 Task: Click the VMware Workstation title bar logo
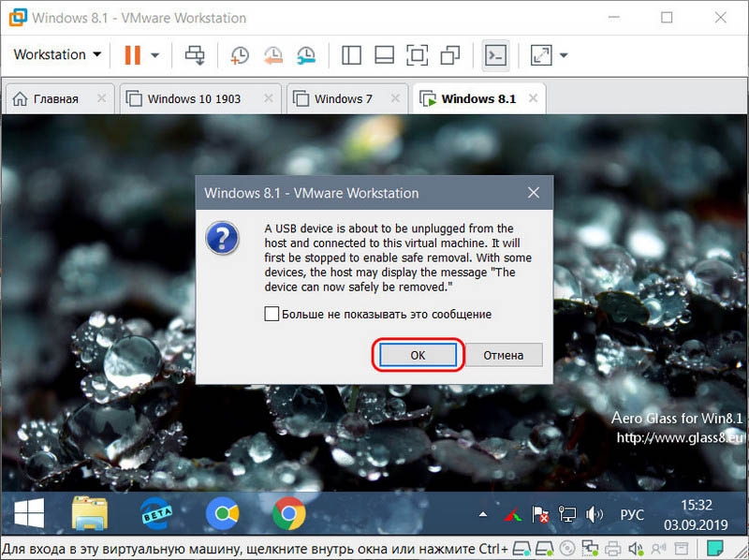point(18,18)
